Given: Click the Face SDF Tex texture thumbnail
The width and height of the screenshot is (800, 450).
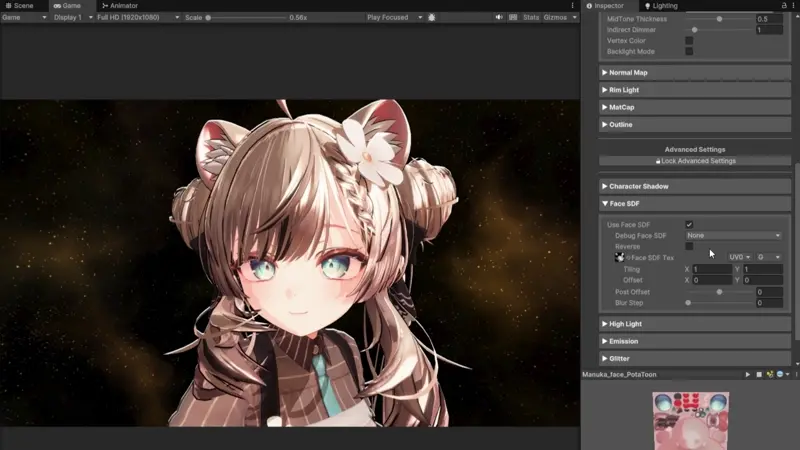Looking at the screenshot, I should click(619, 258).
